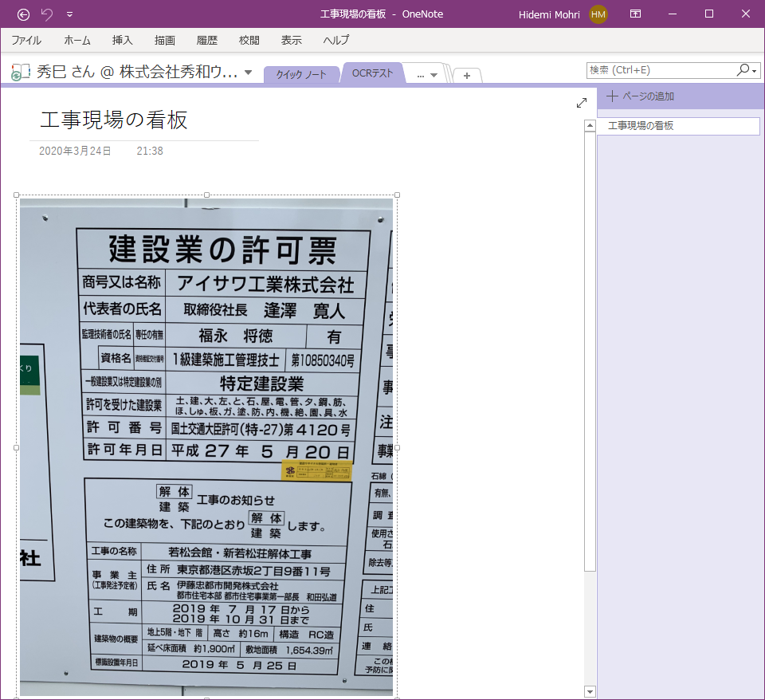
Task: Click the Hidemi Mohri account name
Action: pyautogui.click(x=550, y=14)
